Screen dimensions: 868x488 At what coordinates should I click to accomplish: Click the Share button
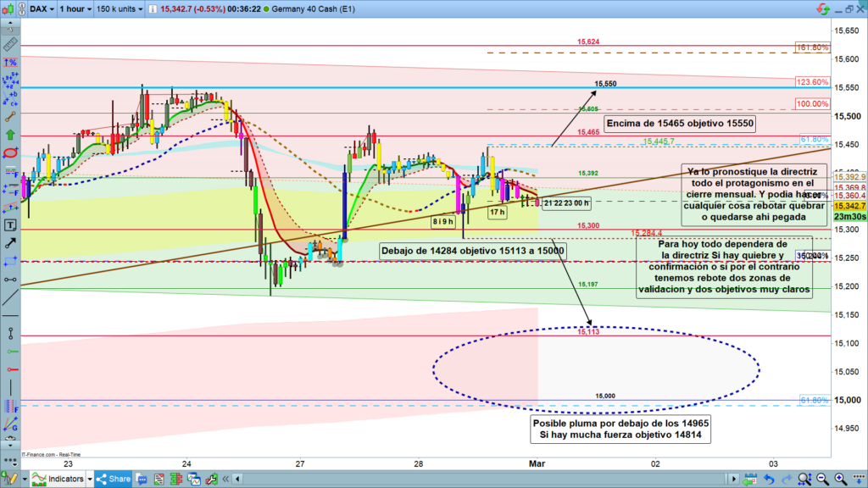(113, 479)
